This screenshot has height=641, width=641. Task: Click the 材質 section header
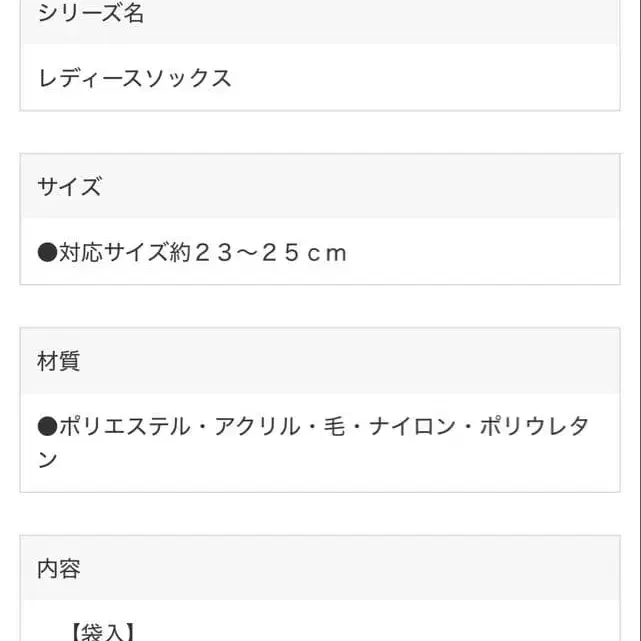click(59, 361)
